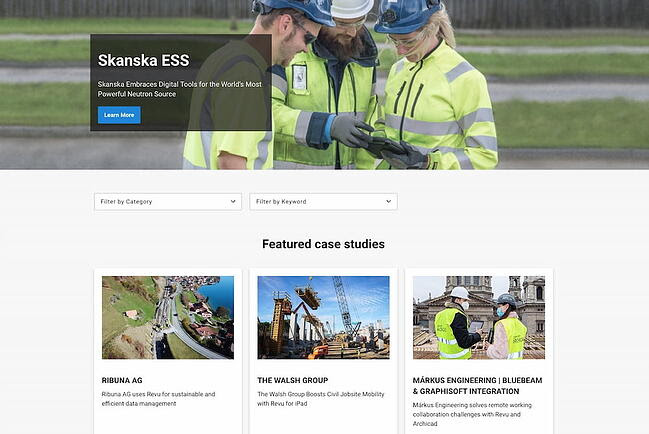
Task: Open the Márkus Engineering photo thumbnail
Action: coord(479,317)
